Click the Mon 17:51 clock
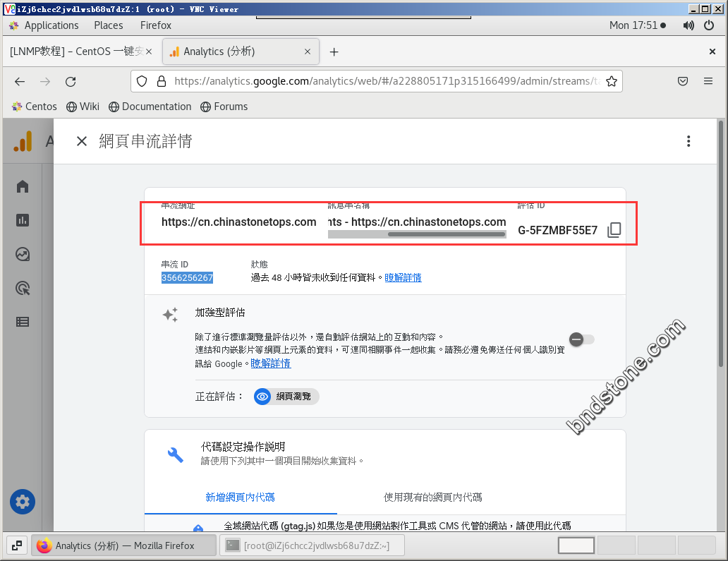 tap(633, 25)
